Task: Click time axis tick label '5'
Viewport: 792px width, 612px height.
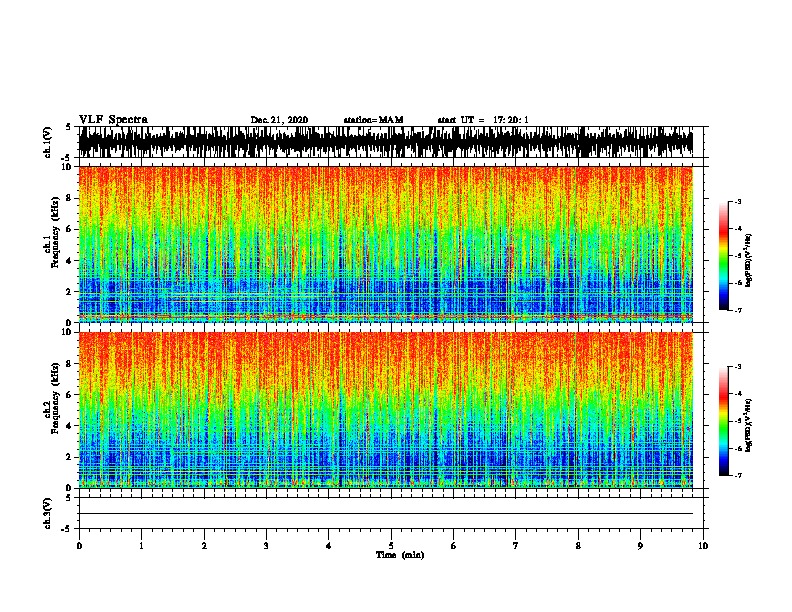Action: click(391, 546)
